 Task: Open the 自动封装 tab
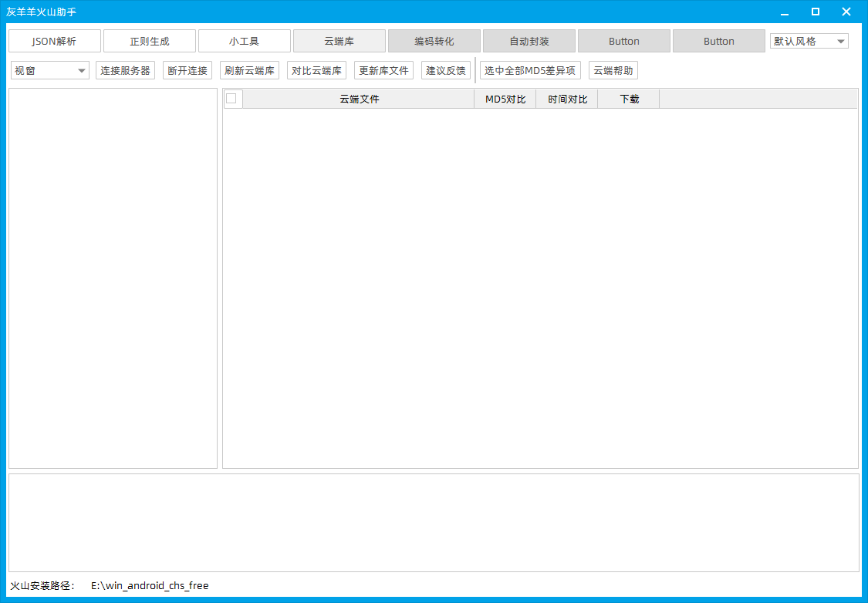(x=529, y=41)
